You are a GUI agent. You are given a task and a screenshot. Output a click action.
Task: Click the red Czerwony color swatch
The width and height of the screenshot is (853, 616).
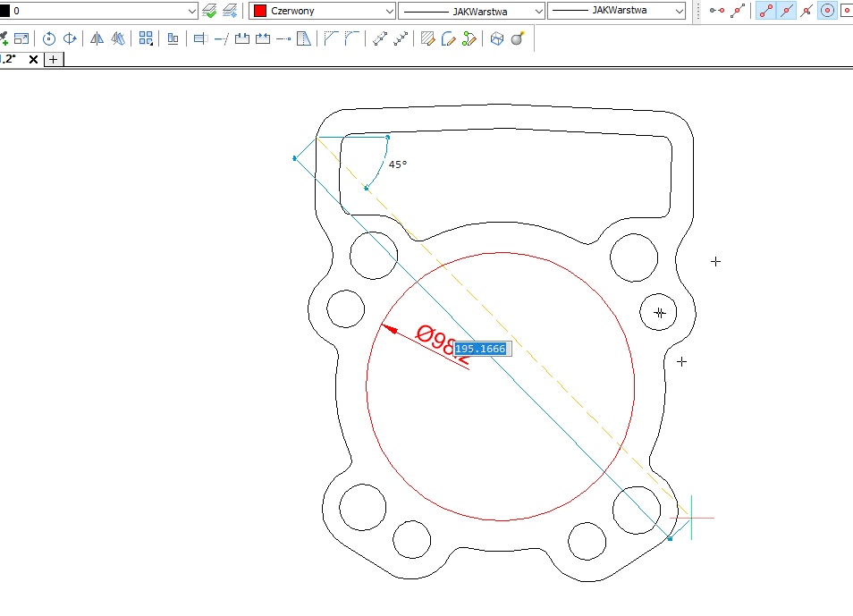260,11
